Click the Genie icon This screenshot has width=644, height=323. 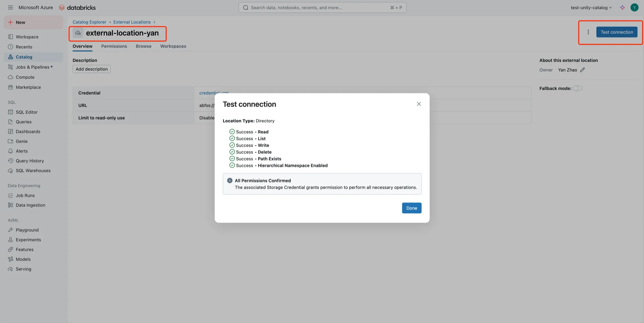click(10, 141)
